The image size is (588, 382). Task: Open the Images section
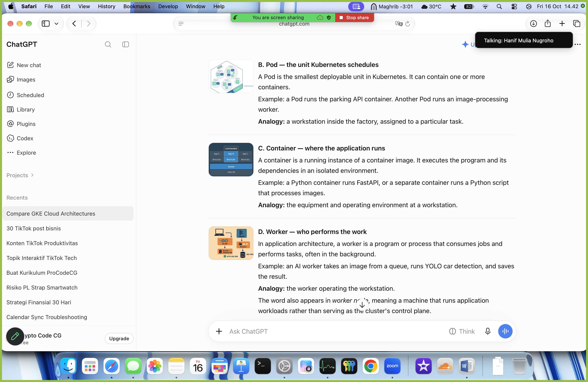point(21,80)
